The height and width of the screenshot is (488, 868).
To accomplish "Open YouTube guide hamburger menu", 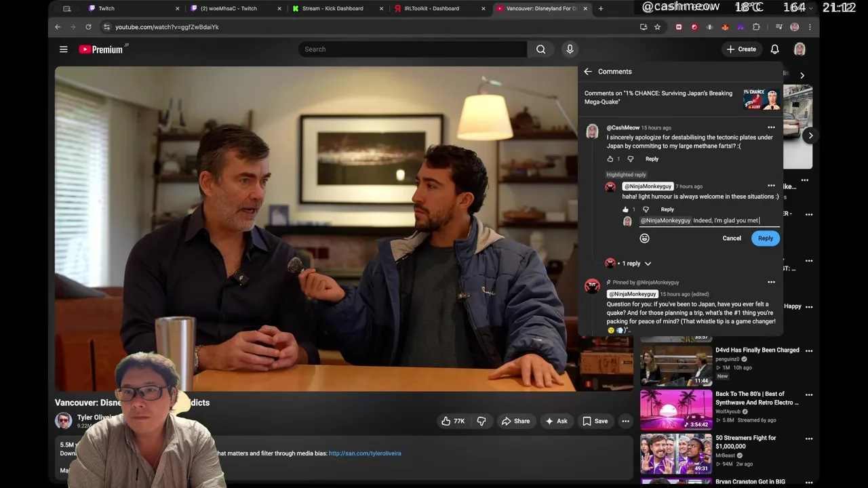I will point(63,49).
